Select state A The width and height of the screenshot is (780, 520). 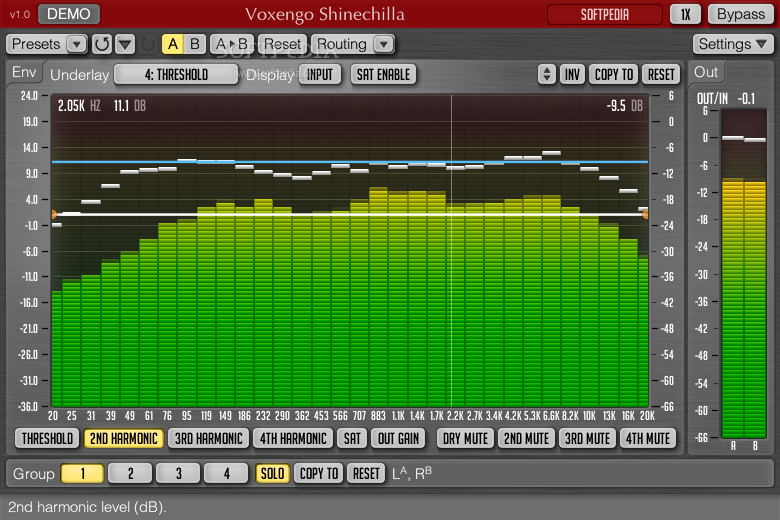click(173, 44)
